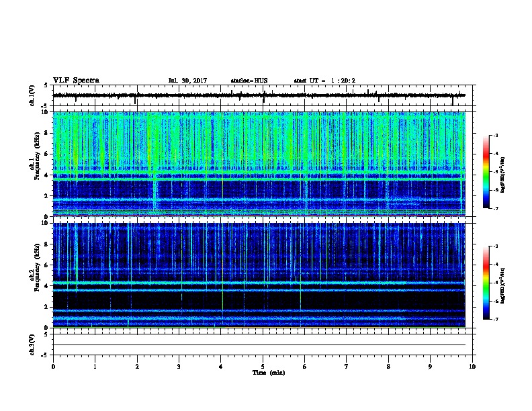Click the '4' tick label on time axis
Image resolution: width=532 pixels, height=411 pixels.
coord(221,367)
